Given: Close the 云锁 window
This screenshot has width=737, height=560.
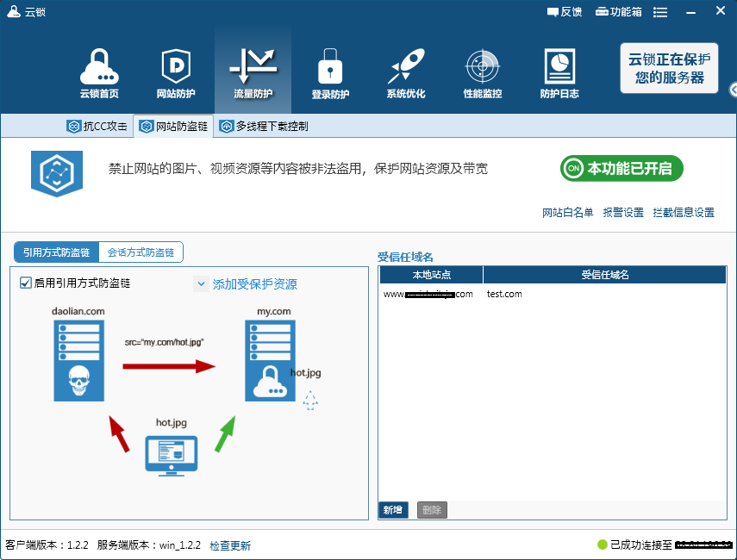Looking at the screenshot, I should click(721, 11).
